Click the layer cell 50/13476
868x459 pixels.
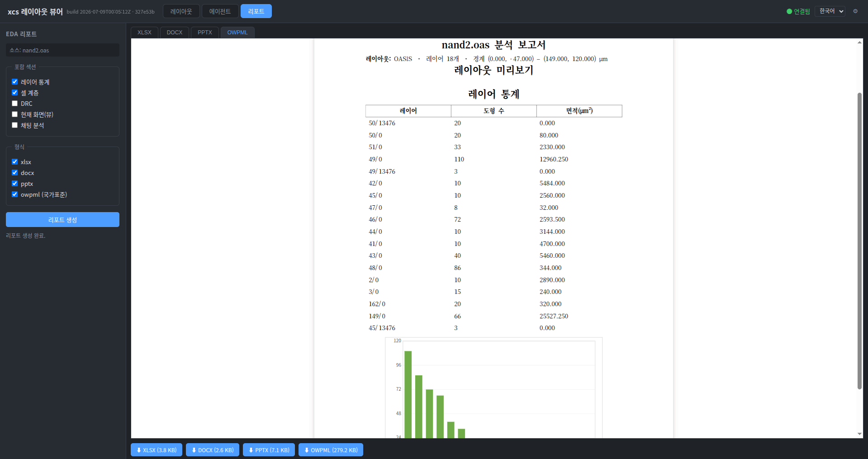[382, 123]
